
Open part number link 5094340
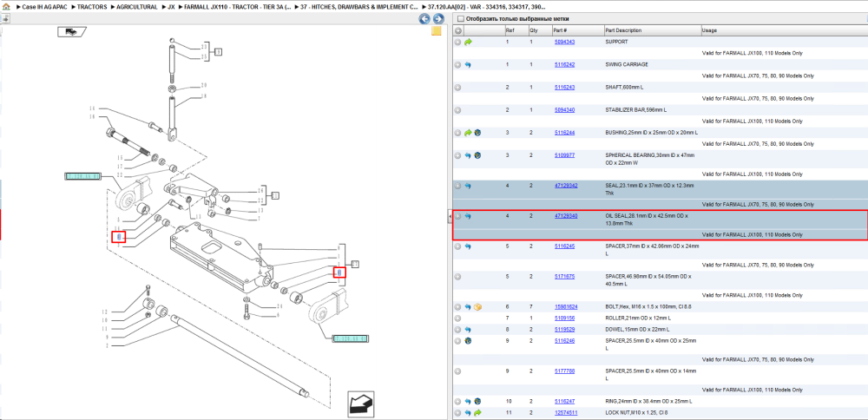(565, 110)
